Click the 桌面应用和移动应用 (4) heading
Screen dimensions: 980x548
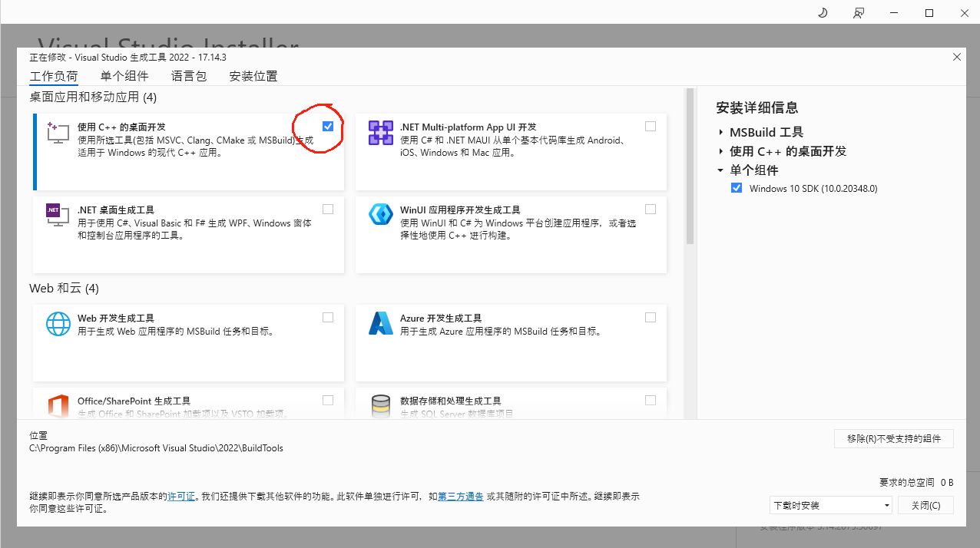93,97
